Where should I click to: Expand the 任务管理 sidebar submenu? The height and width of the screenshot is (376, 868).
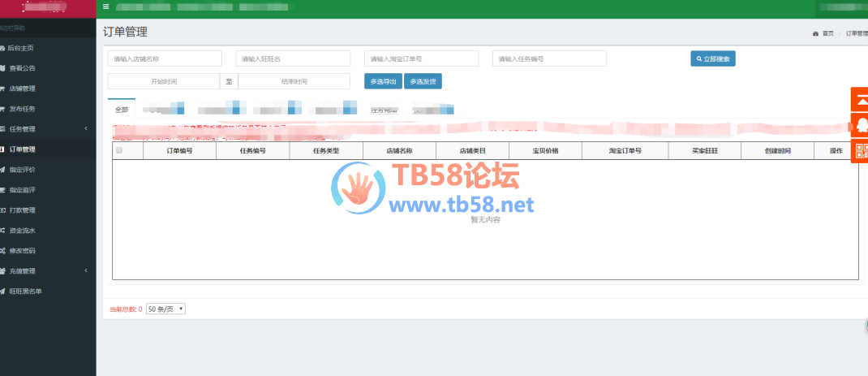47,129
